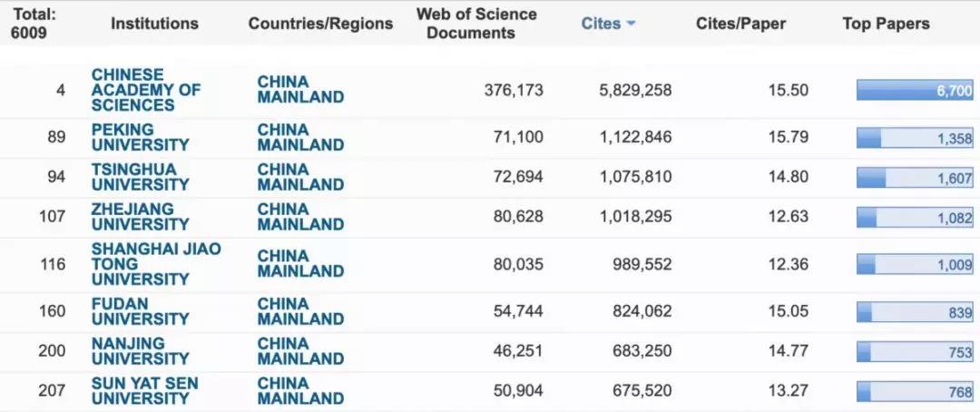
Task: Open the Sun Yat Sen University link
Action: [x=144, y=390]
